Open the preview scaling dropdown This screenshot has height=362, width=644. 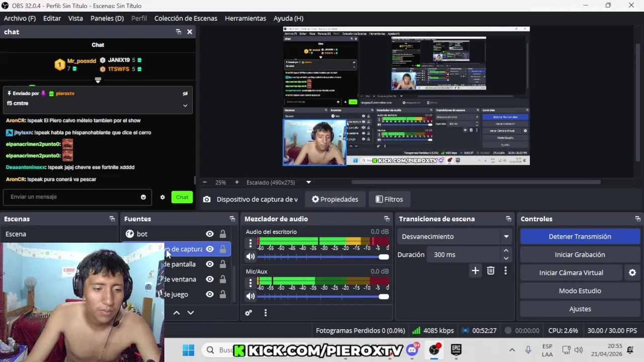coord(308,183)
